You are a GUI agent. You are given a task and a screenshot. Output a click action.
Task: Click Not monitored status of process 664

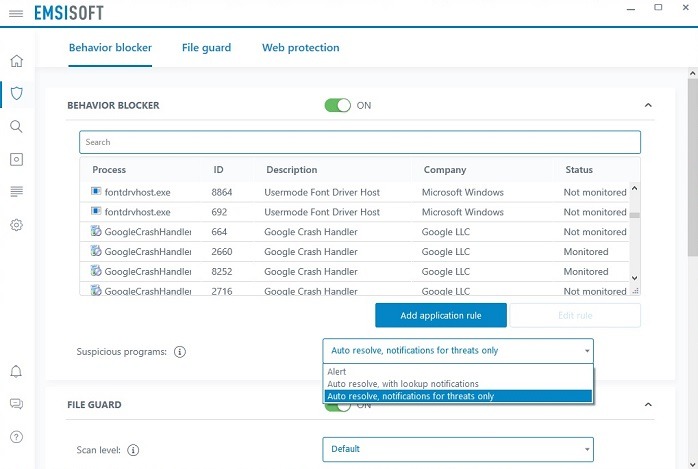(x=595, y=232)
